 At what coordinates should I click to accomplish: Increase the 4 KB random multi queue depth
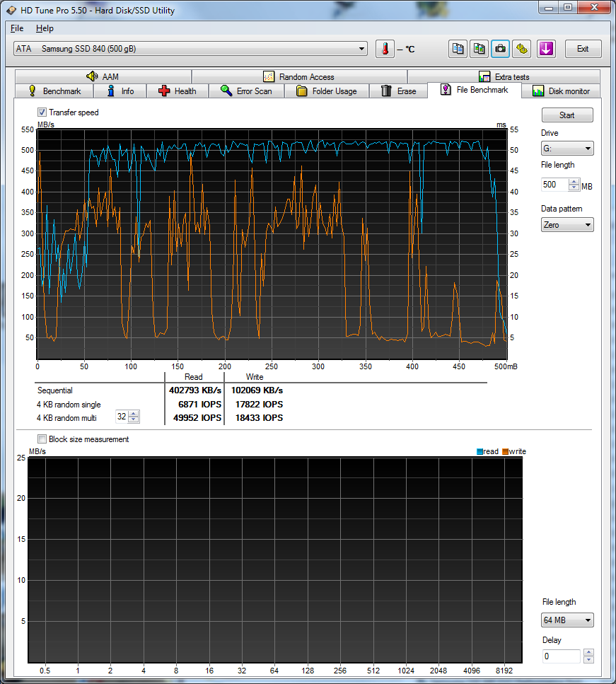point(134,413)
